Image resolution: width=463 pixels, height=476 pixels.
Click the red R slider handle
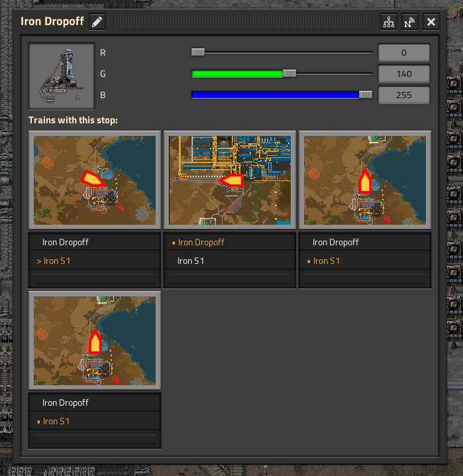(x=198, y=52)
